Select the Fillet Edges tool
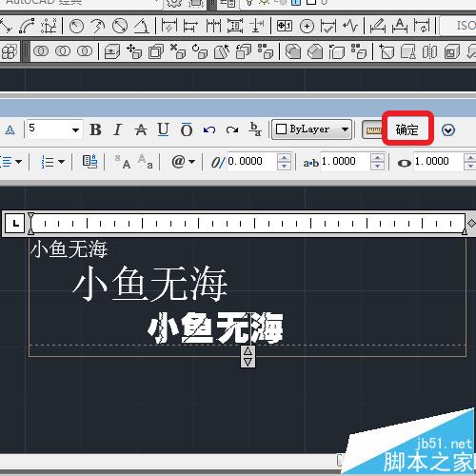The image size is (476, 476). click(293, 51)
